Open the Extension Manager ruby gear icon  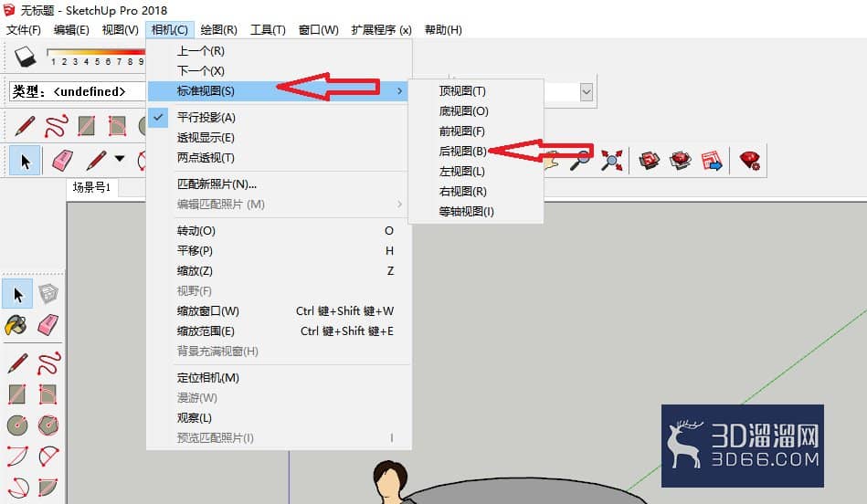click(750, 161)
